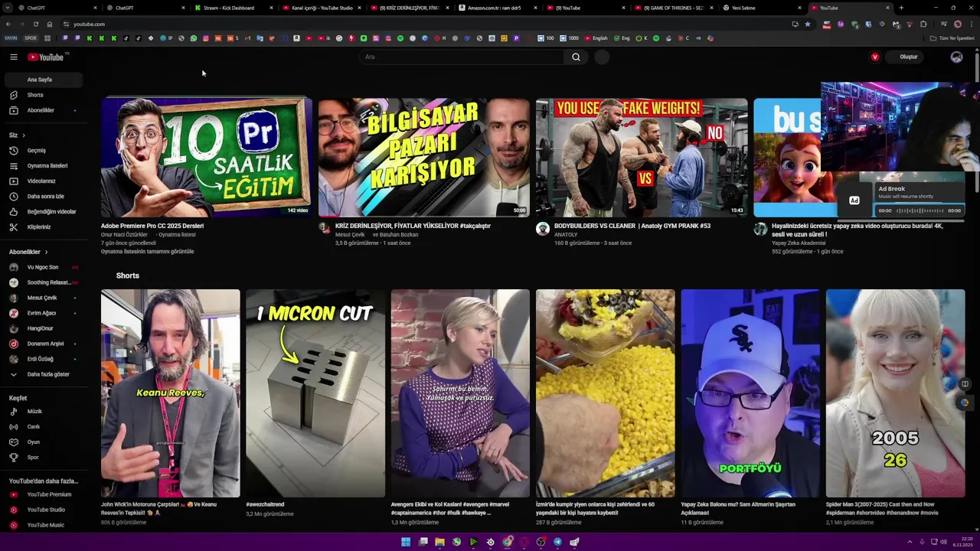Viewport: 980px width, 551px height.
Task: Open the browser extensions puzzle icon
Action: [923, 24]
